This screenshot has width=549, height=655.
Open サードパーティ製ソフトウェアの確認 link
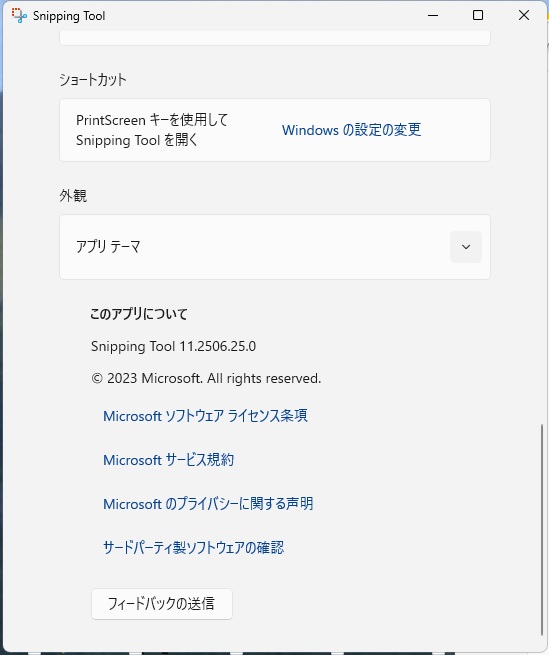[193, 548]
